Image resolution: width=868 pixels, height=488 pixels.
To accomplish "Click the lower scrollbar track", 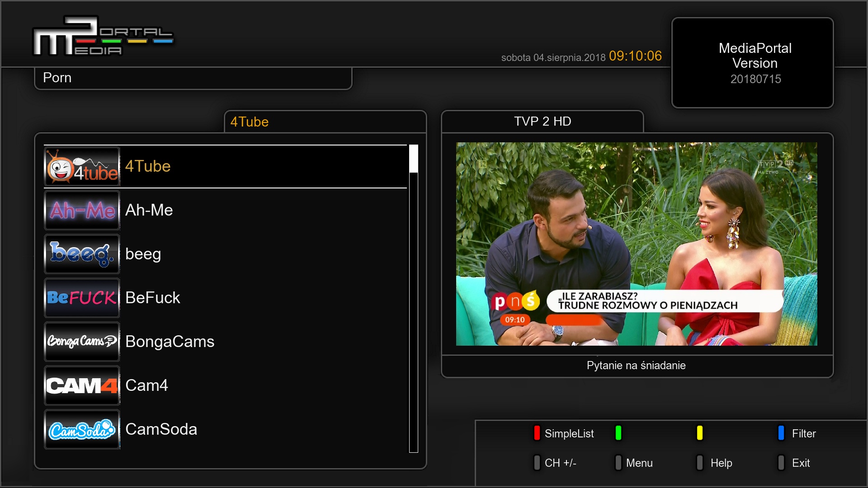I will point(414,312).
